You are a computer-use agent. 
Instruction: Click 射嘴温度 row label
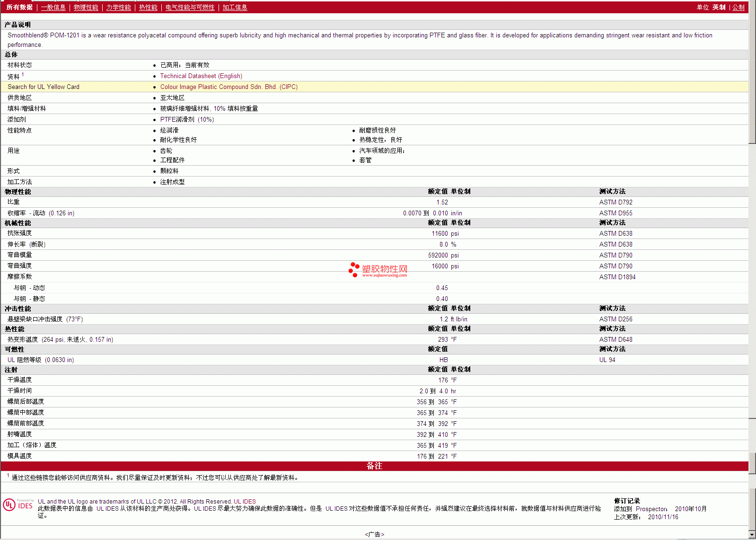coord(19,434)
